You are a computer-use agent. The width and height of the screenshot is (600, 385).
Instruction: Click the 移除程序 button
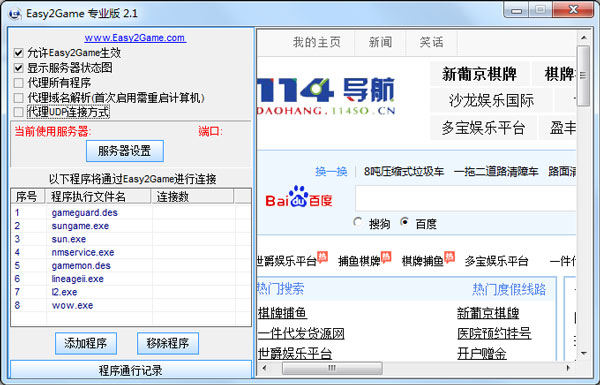(168, 343)
